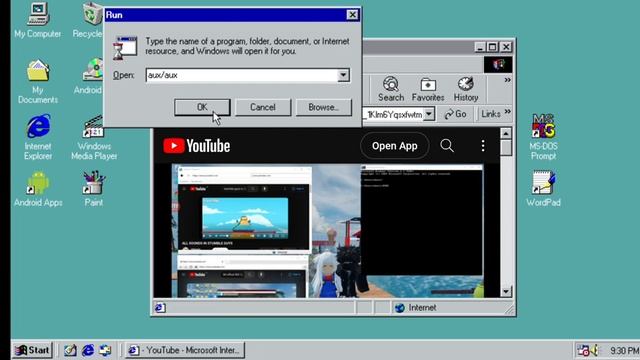The image size is (640, 360).
Task: Click the YouTube logo on the page
Action: coord(197,146)
